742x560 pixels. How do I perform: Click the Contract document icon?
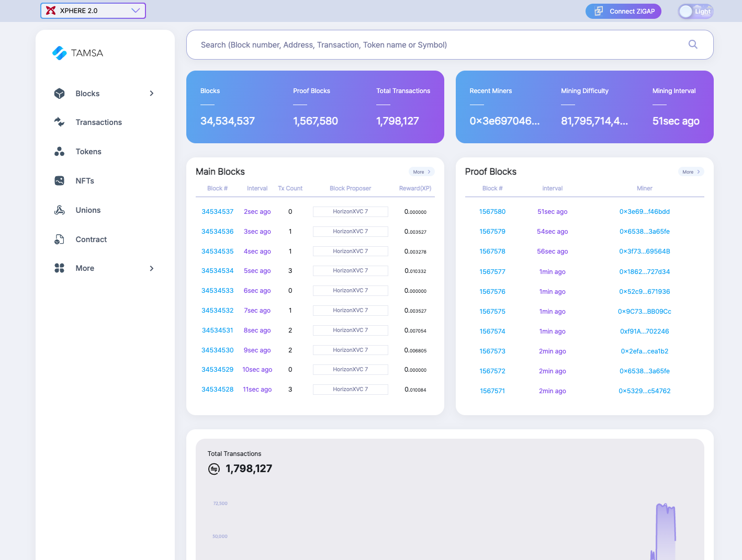click(60, 239)
